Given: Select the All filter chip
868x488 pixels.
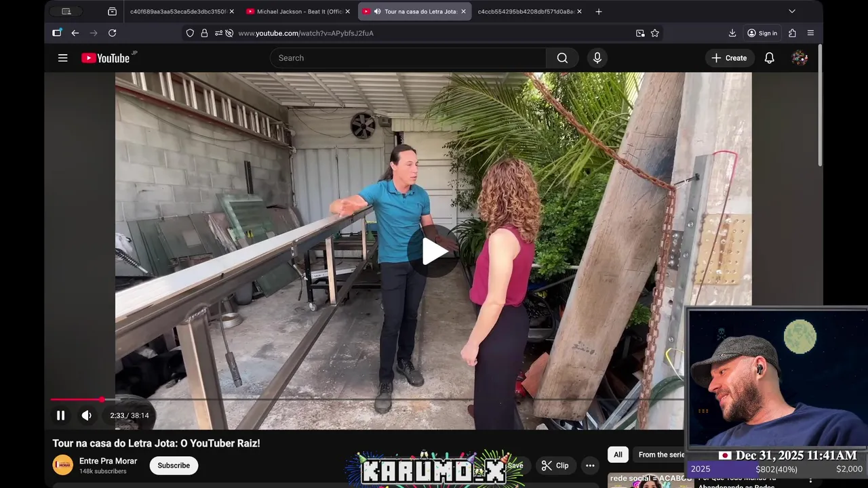Looking at the screenshot, I should click(x=618, y=455).
